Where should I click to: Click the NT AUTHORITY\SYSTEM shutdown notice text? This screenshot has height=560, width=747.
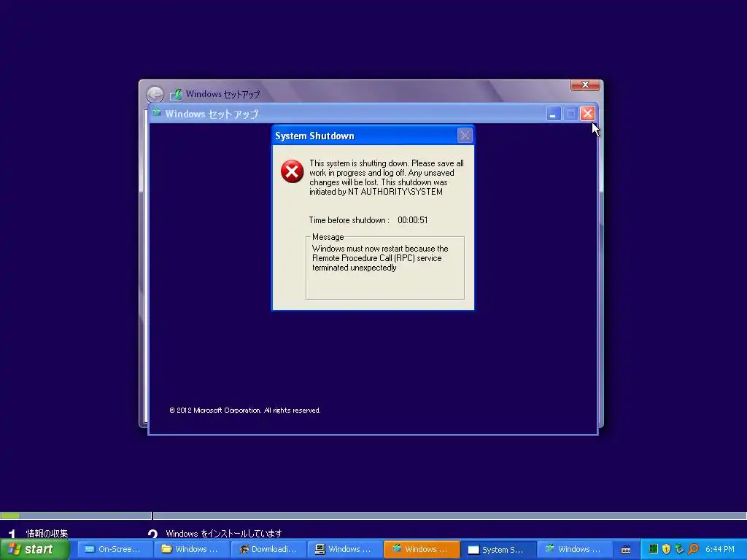387,177
